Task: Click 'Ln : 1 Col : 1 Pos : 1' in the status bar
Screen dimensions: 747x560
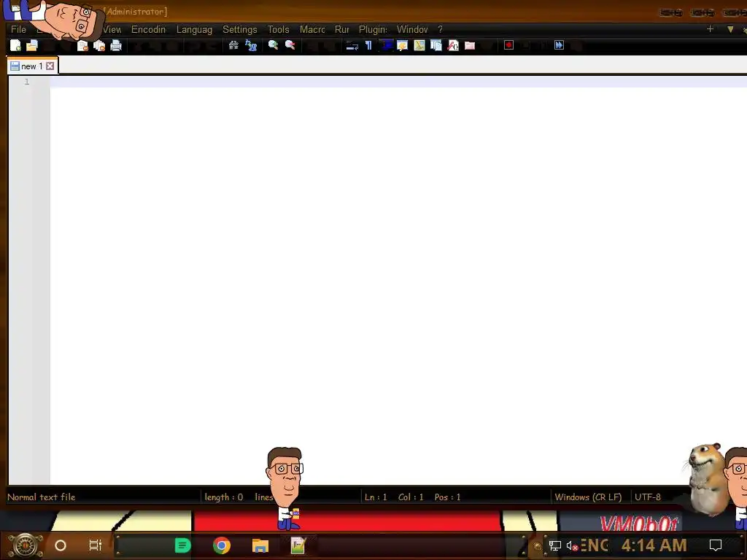Action: point(413,497)
